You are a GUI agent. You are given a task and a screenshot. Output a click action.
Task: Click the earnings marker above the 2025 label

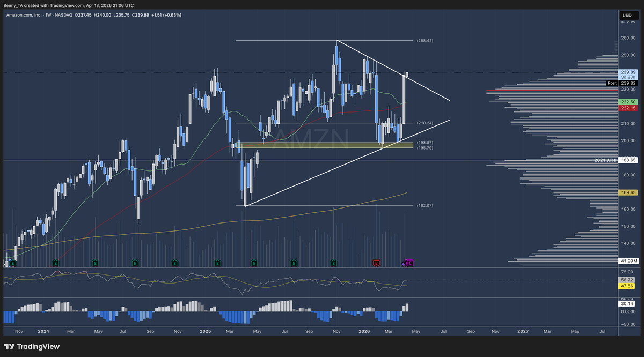click(217, 263)
